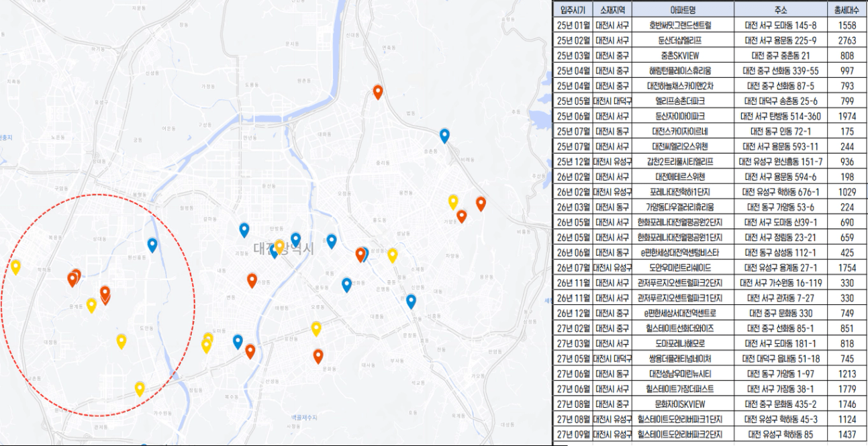Select the 도마포레나해모로 cell

[683, 343]
